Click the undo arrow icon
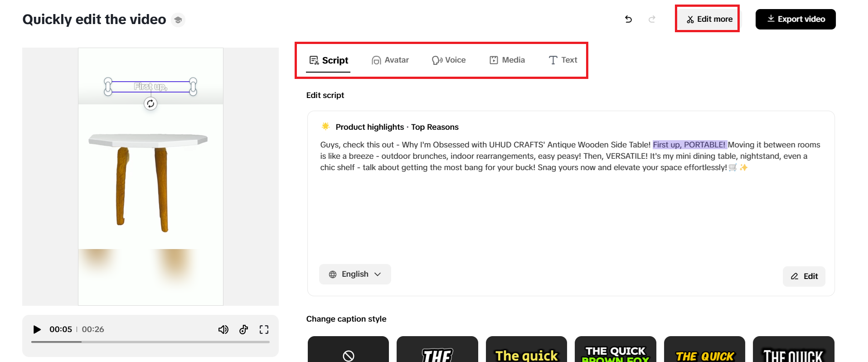868x362 pixels. [628, 19]
